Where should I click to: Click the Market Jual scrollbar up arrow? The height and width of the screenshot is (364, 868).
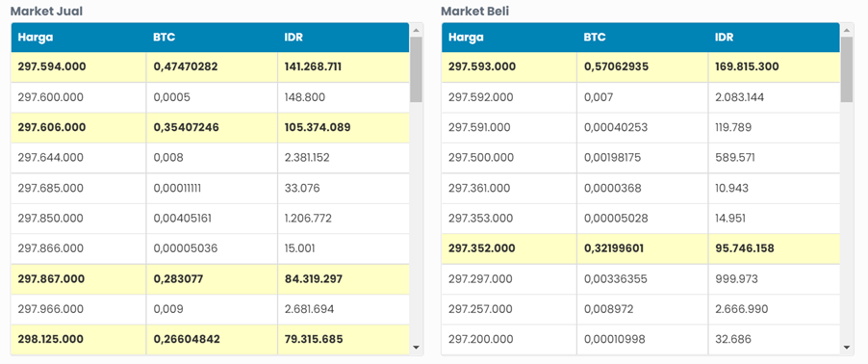(417, 30)
